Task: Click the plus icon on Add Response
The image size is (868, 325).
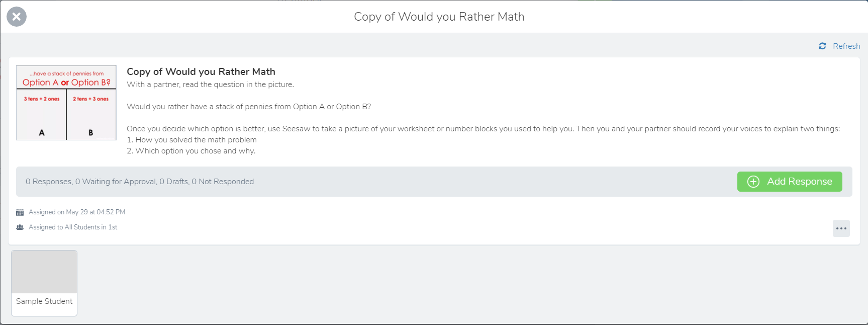Action: click(753, 182)
